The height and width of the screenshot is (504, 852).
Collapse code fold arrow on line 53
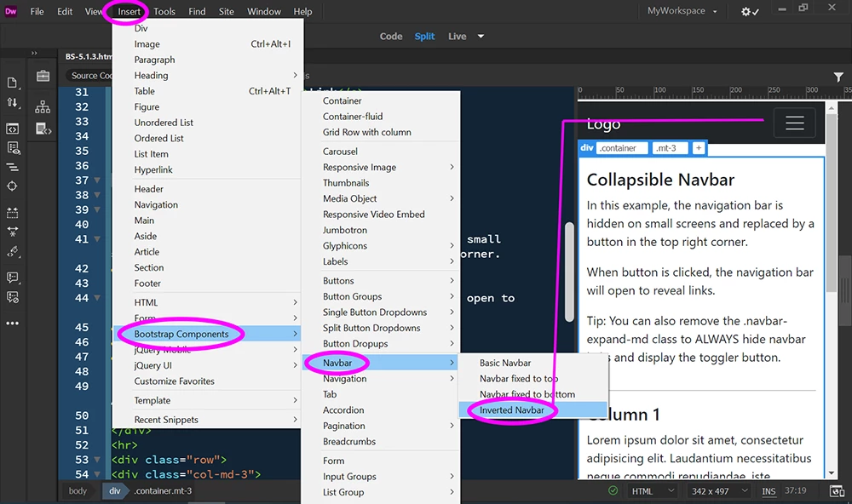pos(97,460)
